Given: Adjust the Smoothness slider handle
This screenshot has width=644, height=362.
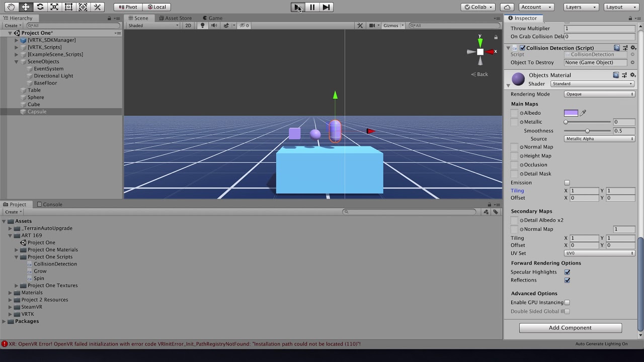Looking at the screenshot, I should (587, 131).
